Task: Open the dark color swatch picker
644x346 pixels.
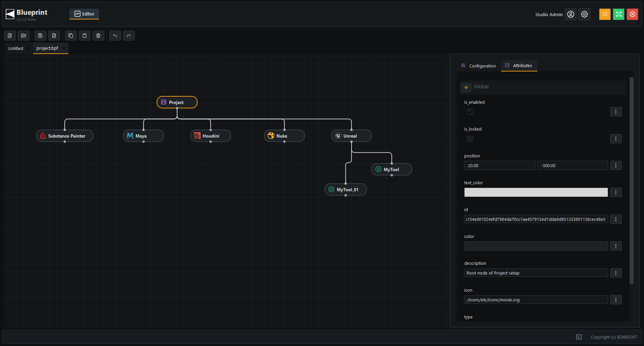Action: (536, 246)
